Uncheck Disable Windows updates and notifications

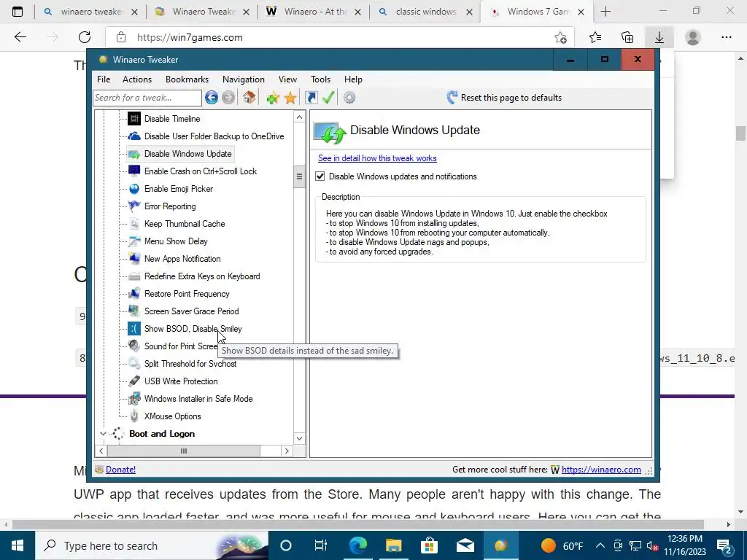click(320, 176)
